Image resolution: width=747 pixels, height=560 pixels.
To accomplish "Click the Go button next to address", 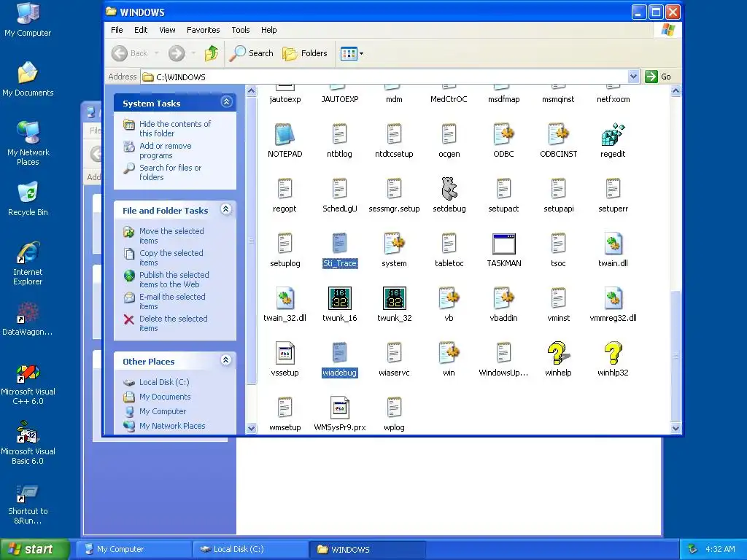I will pos(659,76).
